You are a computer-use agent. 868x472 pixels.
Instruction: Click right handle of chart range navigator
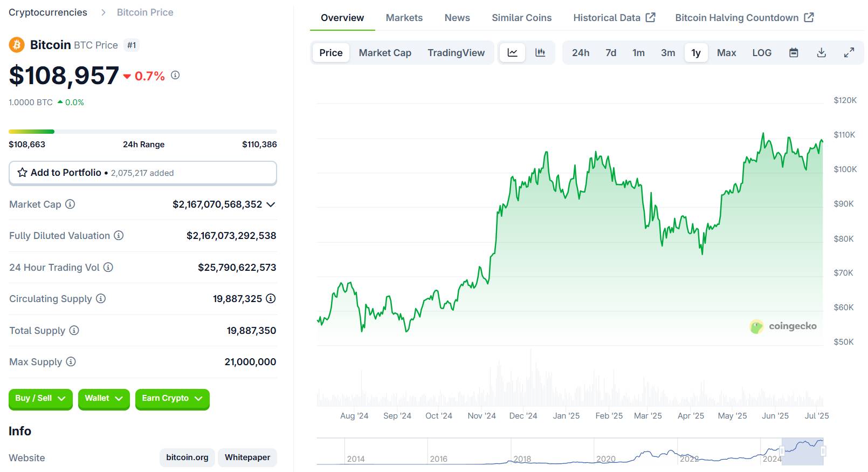[823, 451]
